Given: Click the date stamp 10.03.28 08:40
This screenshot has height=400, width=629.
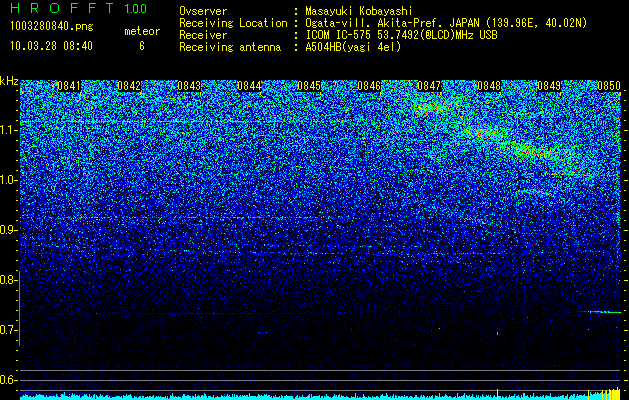Looking at the screenshot, I should 51,46.
